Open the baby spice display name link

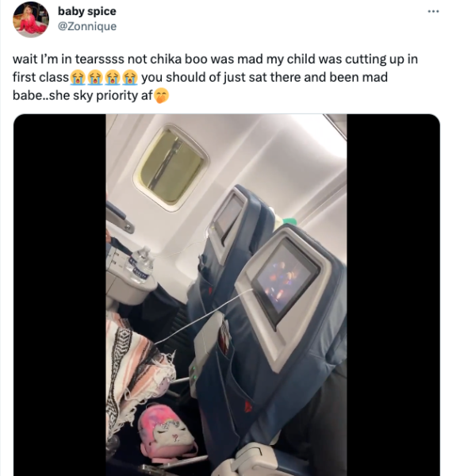[x=87, y=11]
